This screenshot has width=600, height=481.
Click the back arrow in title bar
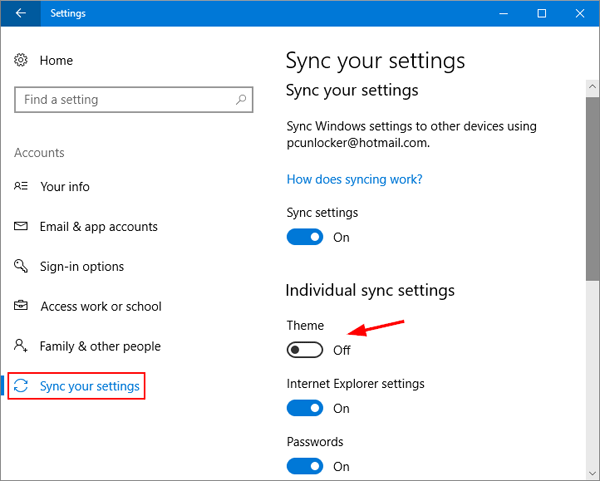tap(20, 13)
